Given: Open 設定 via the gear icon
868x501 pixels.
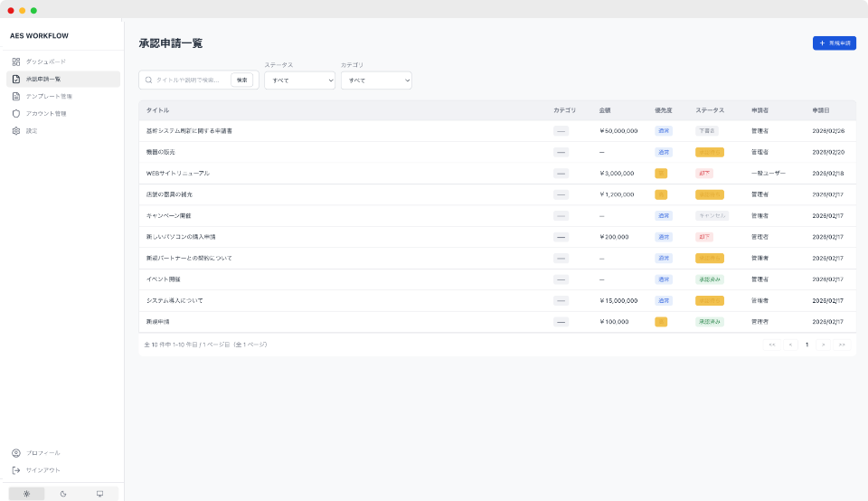Looking at the screenshot, I should click(16, 131).
